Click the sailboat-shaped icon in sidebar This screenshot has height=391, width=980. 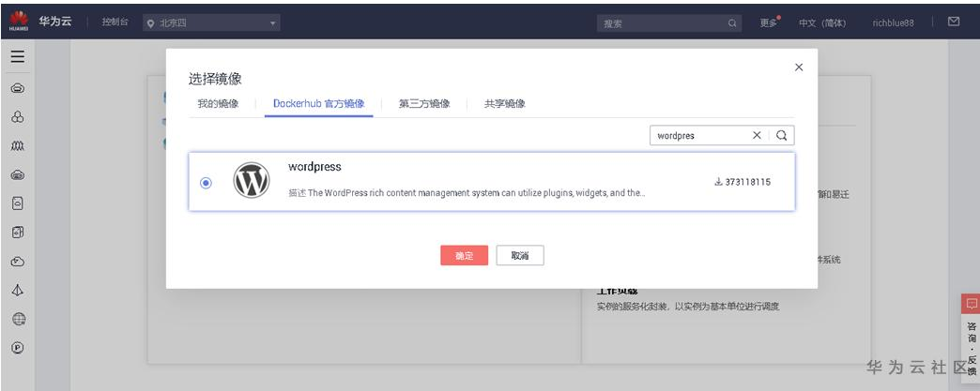(x=18, y=291)
